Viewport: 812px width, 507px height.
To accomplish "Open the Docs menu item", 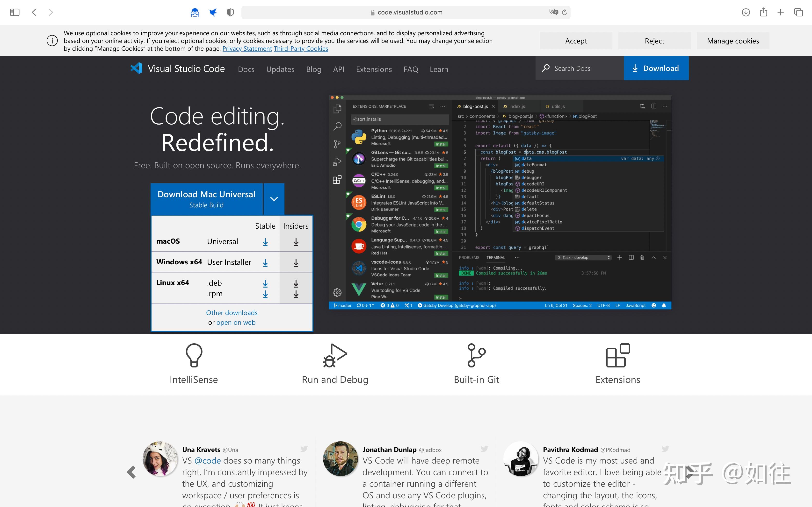I will 246,69.
